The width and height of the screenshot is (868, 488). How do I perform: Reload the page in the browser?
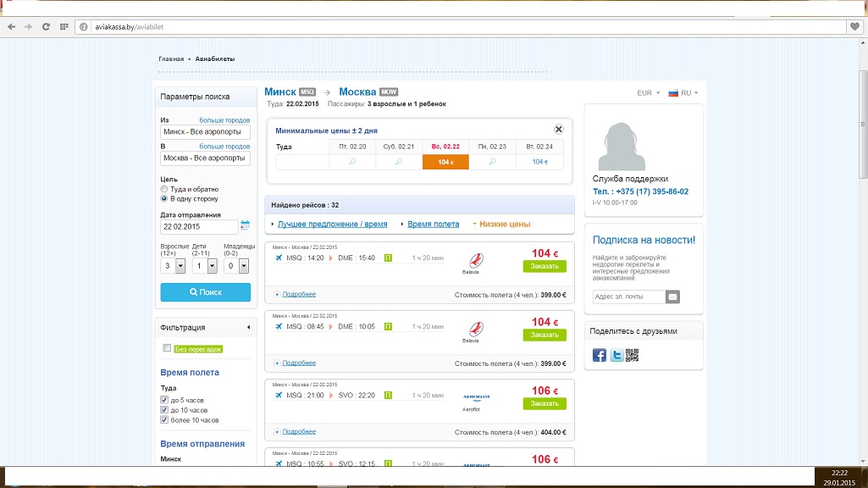click(x=46, y=26)
